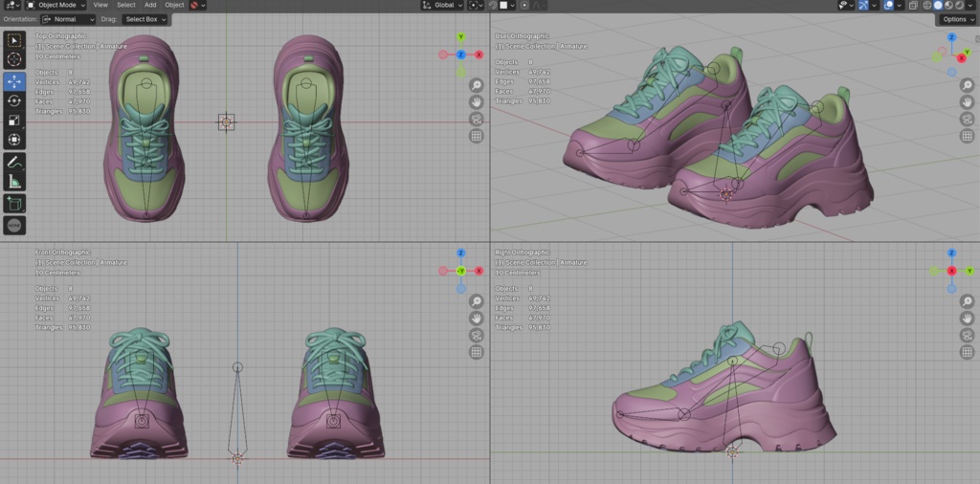Open the Orientation Normal dropdown
This screenshot has width=980, height=484.
coord(68,19)
